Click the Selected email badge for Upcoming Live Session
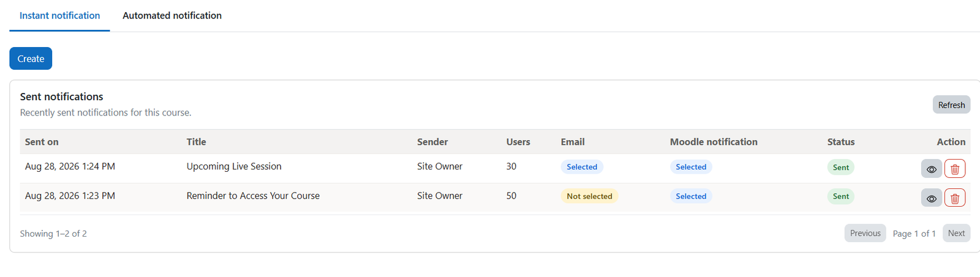The height and width of the screenshot is (277, 980). click(582, 167)
